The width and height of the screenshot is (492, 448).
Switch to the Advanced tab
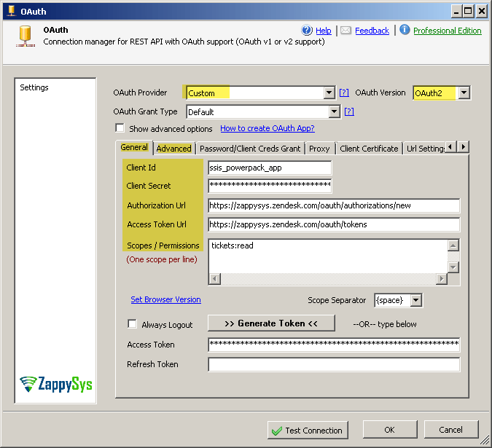coord(173,149)
